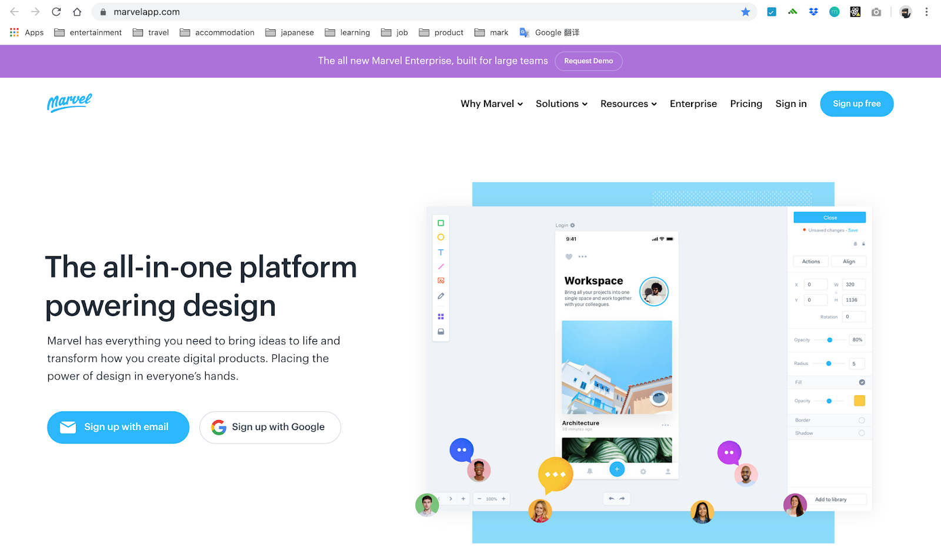Click the undo arrow in mockup
The height and width of the screenshot is (560, 941).
tap(611, 498)
